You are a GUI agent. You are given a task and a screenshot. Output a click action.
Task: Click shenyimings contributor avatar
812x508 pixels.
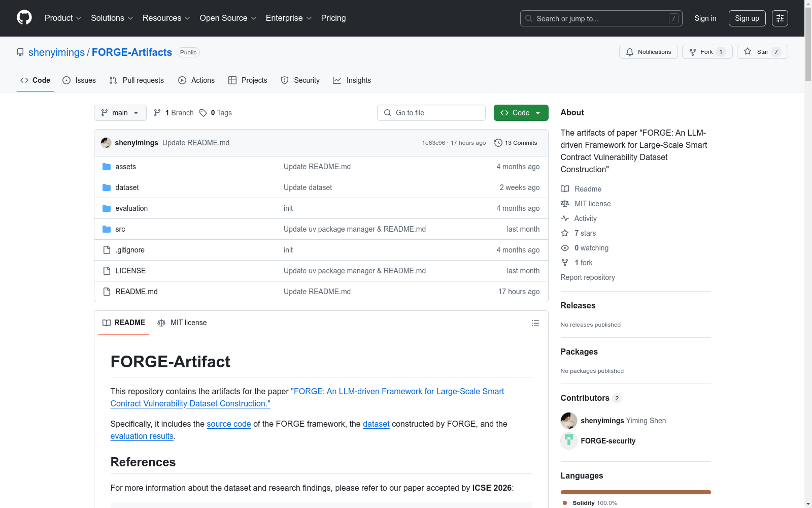[569, 421]
